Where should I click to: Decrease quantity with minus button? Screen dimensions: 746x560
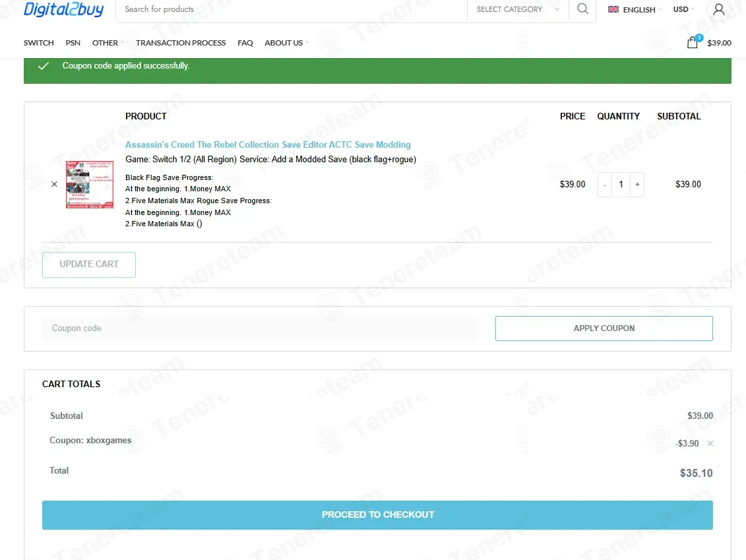click(x=605, y=185)
